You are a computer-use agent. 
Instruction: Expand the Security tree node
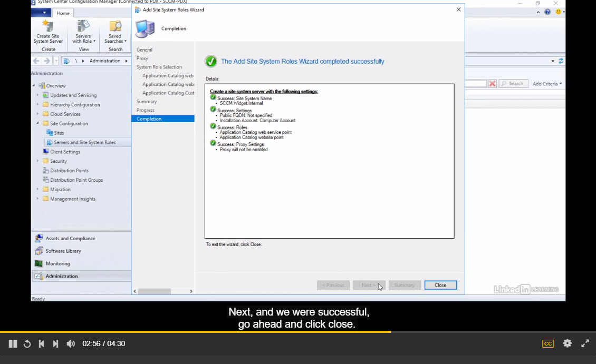pos(37,161)
